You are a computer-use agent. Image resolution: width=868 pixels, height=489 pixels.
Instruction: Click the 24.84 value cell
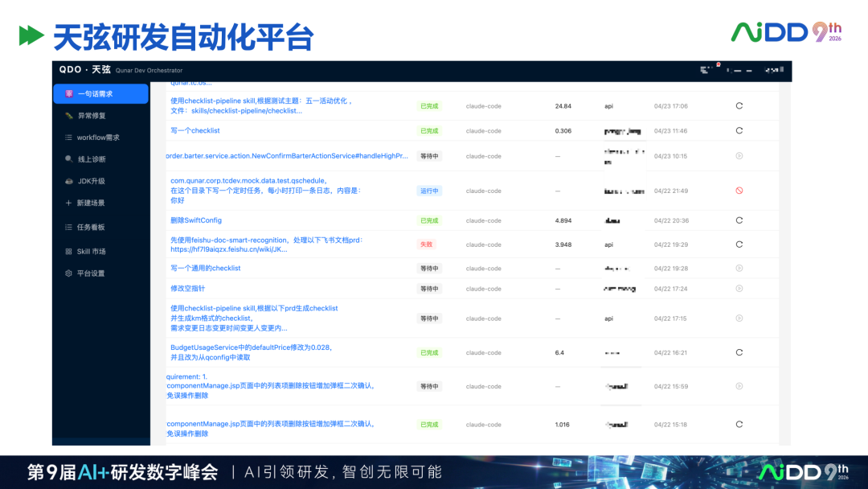point(563,106)
